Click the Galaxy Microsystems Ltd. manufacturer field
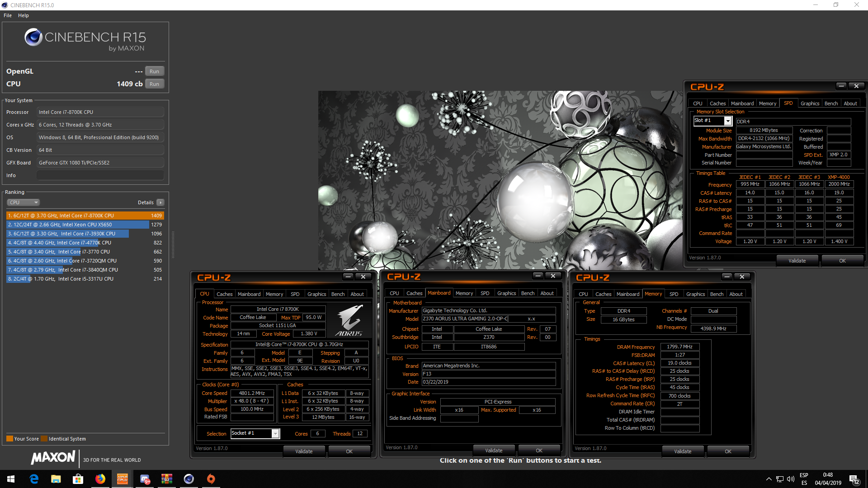 [x=764, y=146]
